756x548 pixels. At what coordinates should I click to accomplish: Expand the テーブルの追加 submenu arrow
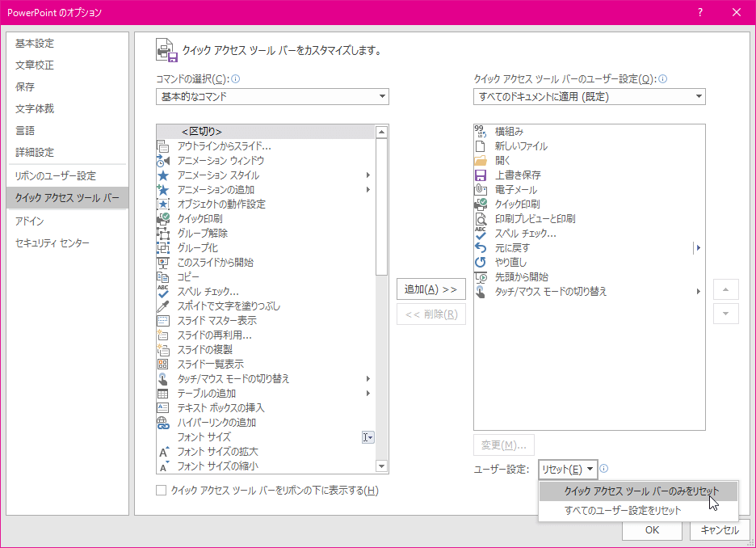[x=367, y=393]
